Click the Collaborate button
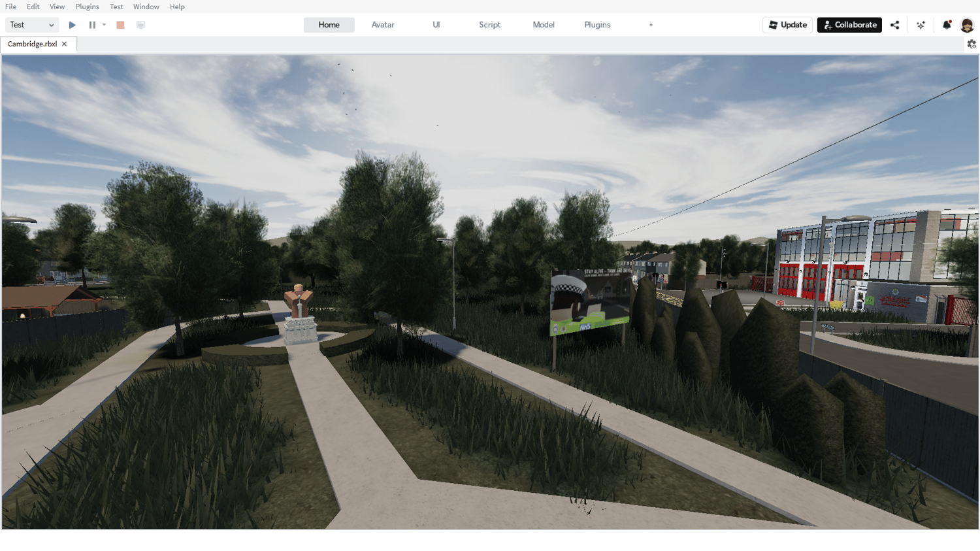The height and width of the screenshot is (551, 980). [849, 25]
